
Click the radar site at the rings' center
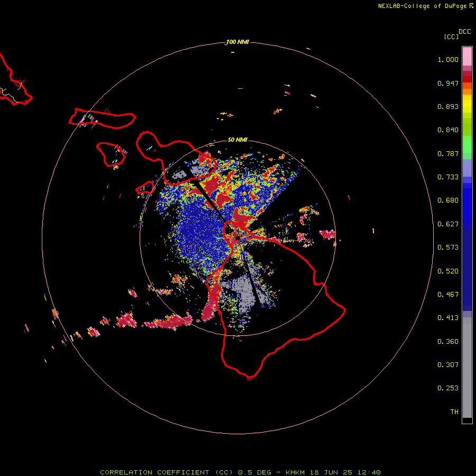tap(237, 238)
